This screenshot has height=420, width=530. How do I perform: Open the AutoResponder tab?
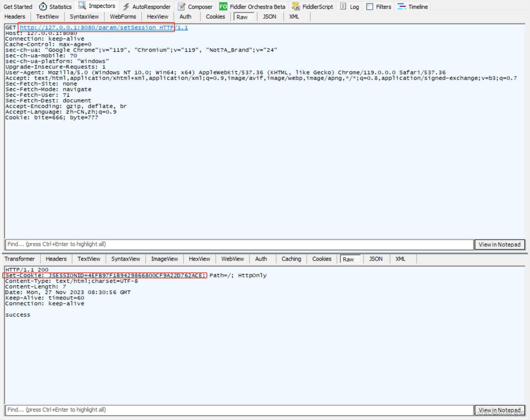click(147, 6)
